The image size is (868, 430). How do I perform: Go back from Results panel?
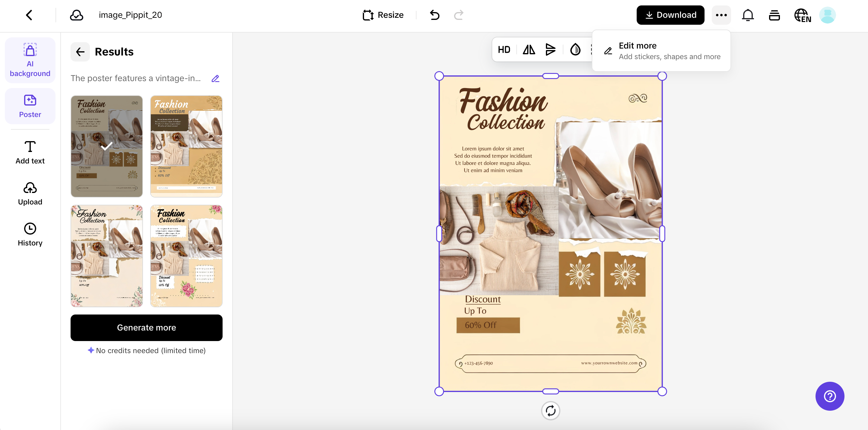tap(80, 52)
